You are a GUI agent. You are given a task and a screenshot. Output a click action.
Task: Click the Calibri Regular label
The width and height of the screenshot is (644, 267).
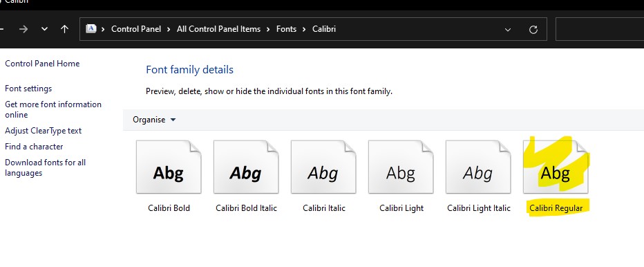click(556, 208)
